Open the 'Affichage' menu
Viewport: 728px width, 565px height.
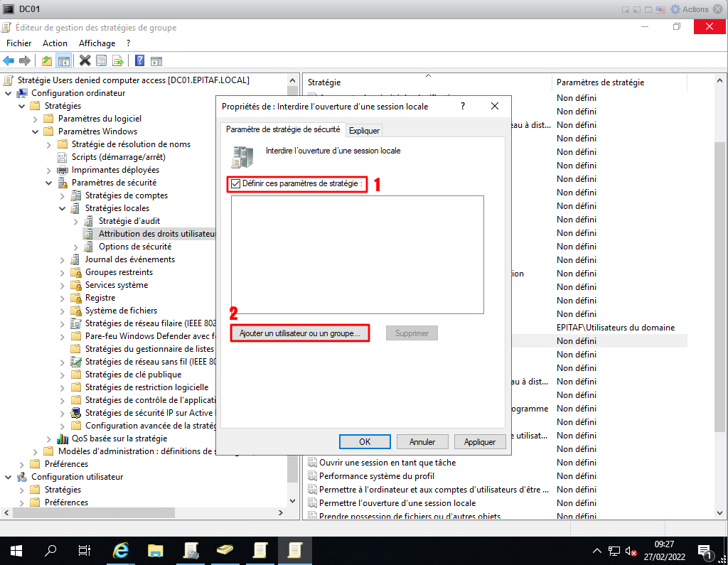97,43
